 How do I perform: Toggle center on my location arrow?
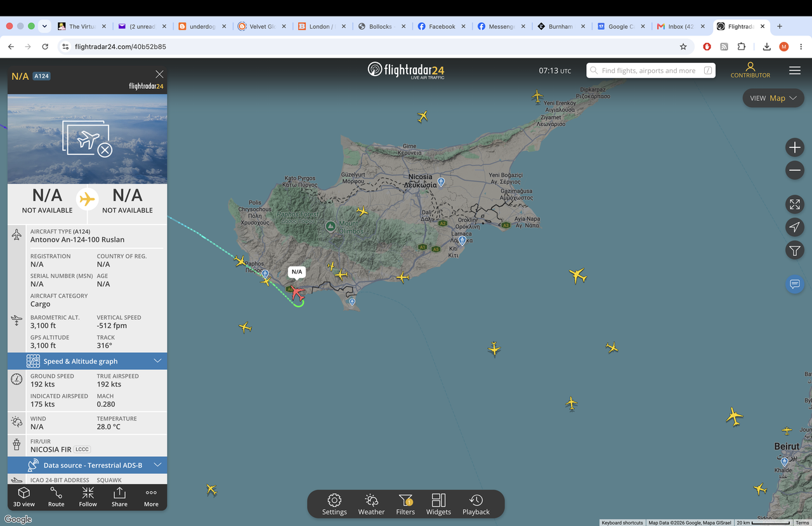pos(795,227)
